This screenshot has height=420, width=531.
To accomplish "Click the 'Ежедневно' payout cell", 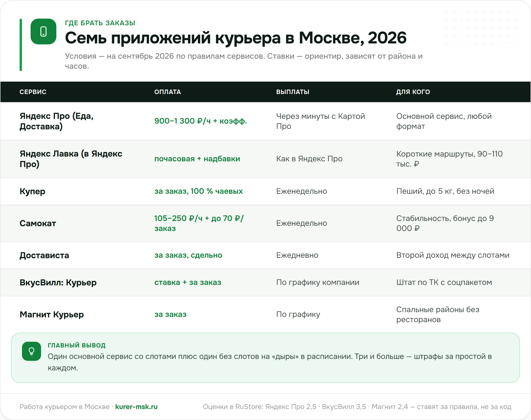I will 297,255.
